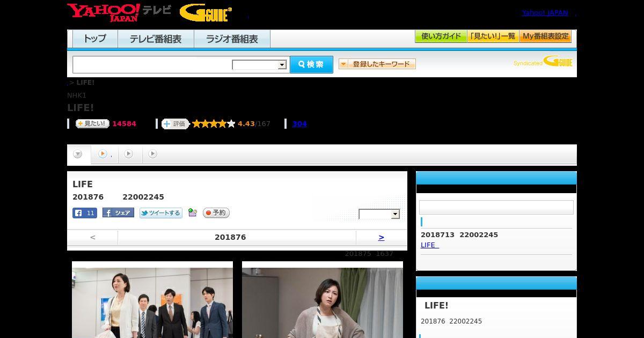The image size is (644, 338).
Task: Select the NHK1 channel label
Action: point(77,95)
